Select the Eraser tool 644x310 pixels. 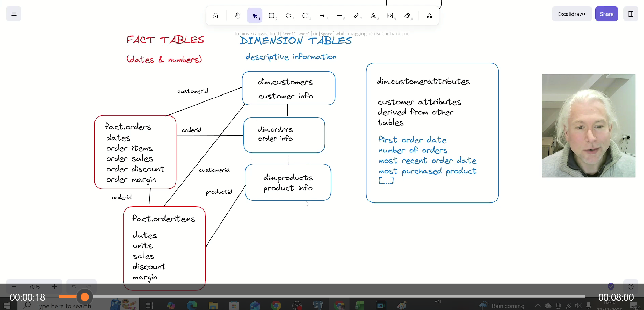[x=407, y=16]
